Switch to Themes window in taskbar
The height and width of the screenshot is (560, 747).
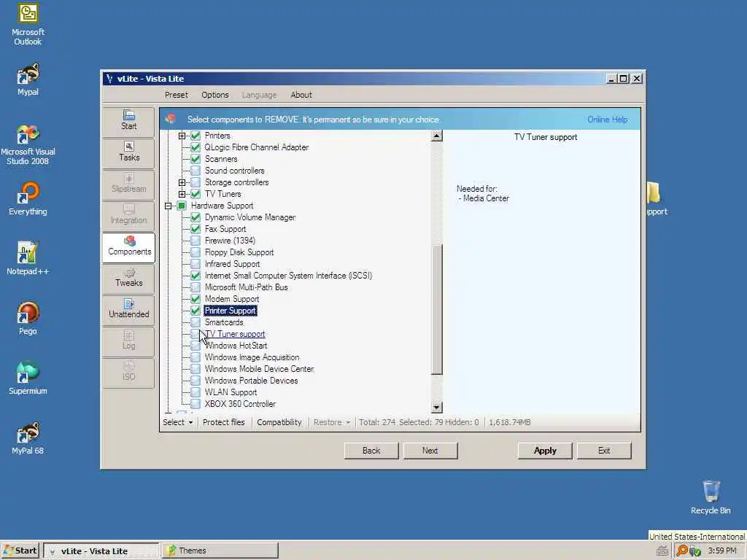coord(220,551)
